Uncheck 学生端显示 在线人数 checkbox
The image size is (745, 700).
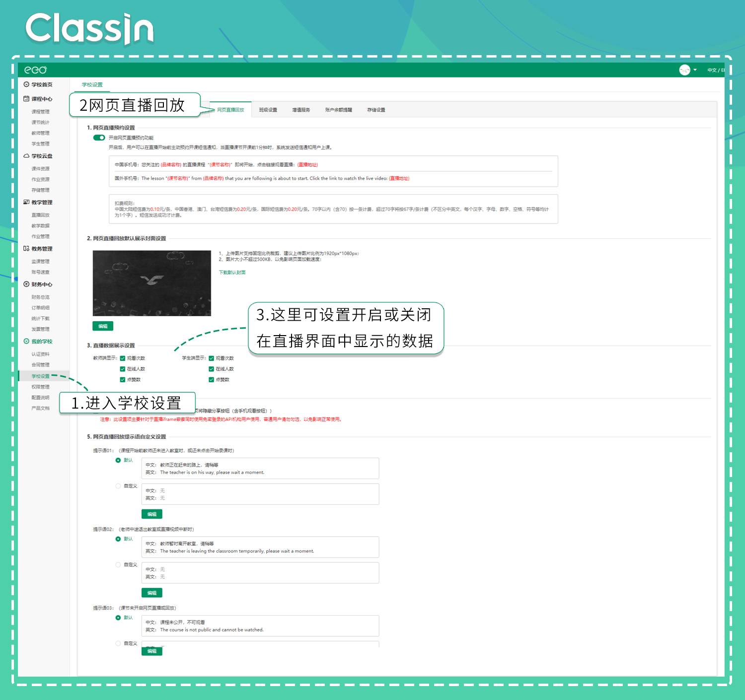[x=211, y=369]
